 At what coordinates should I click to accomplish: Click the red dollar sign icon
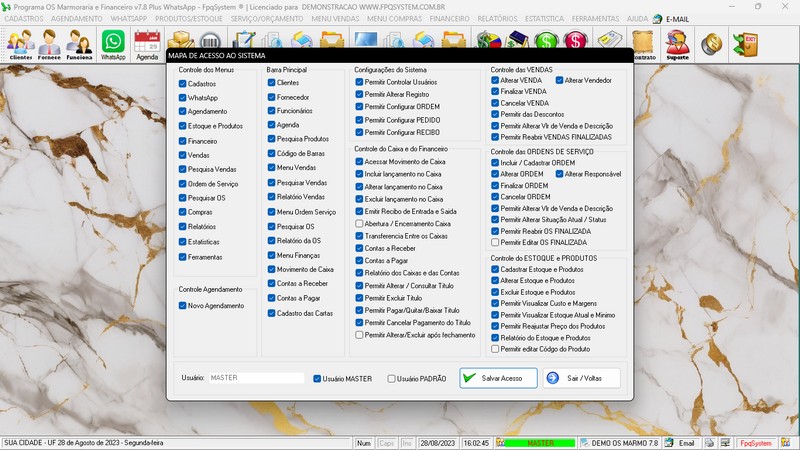576,40
